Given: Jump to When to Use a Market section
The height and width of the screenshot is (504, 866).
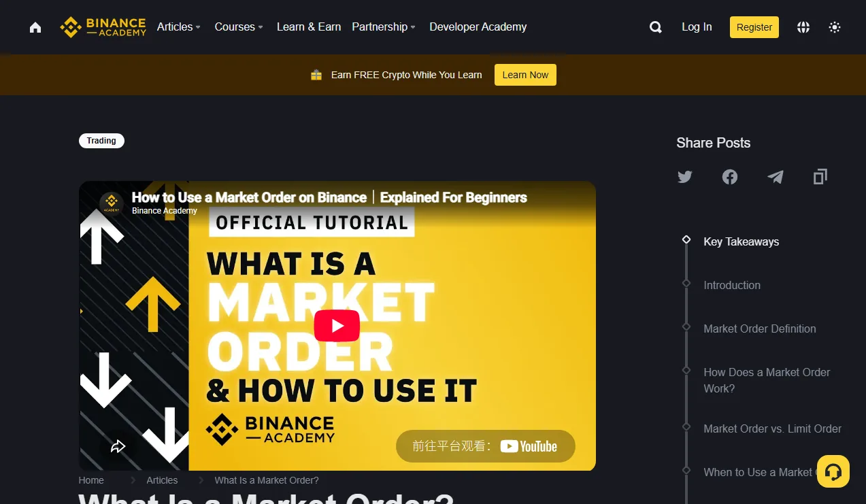Looking at the screenshot, I should (x=759, y=472).
